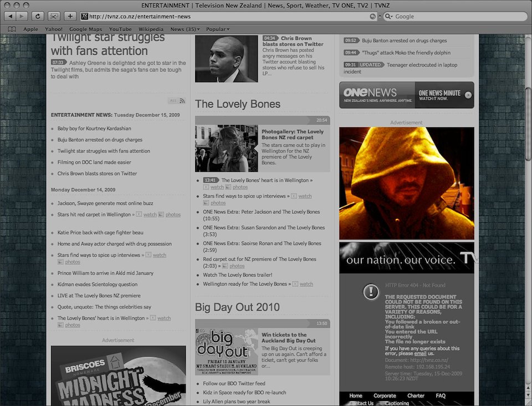The height and width of the screenshot is (406, 532).
Task: Click the Safari forward arrow button
Action: (22, 16)
